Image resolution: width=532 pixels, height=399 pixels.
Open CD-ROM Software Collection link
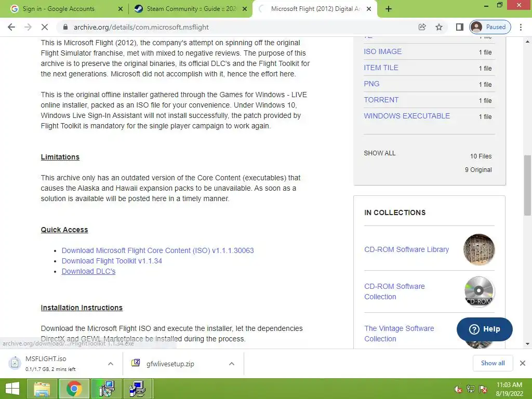395,291
